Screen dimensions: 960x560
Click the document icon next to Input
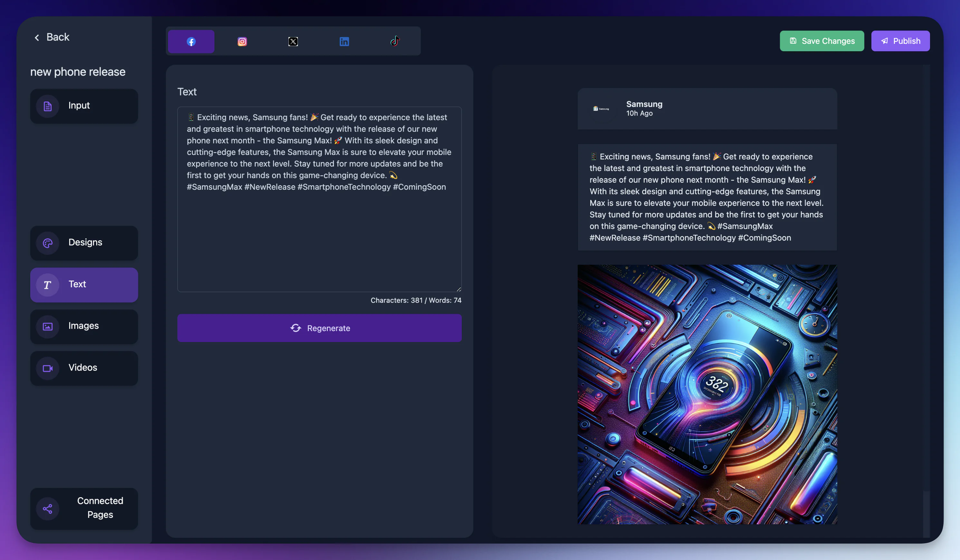pos(48,106)
